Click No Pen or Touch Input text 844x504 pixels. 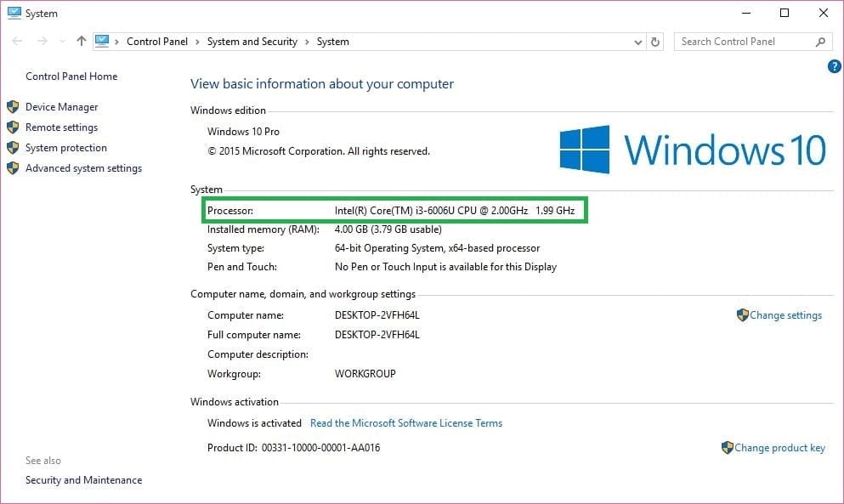[445, 267]
